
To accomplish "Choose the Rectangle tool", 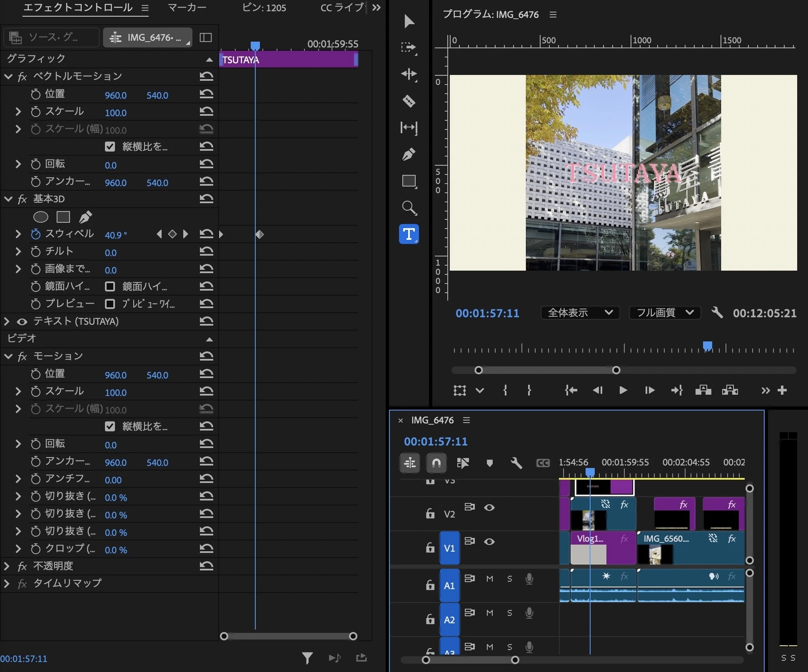I will 409,181.
